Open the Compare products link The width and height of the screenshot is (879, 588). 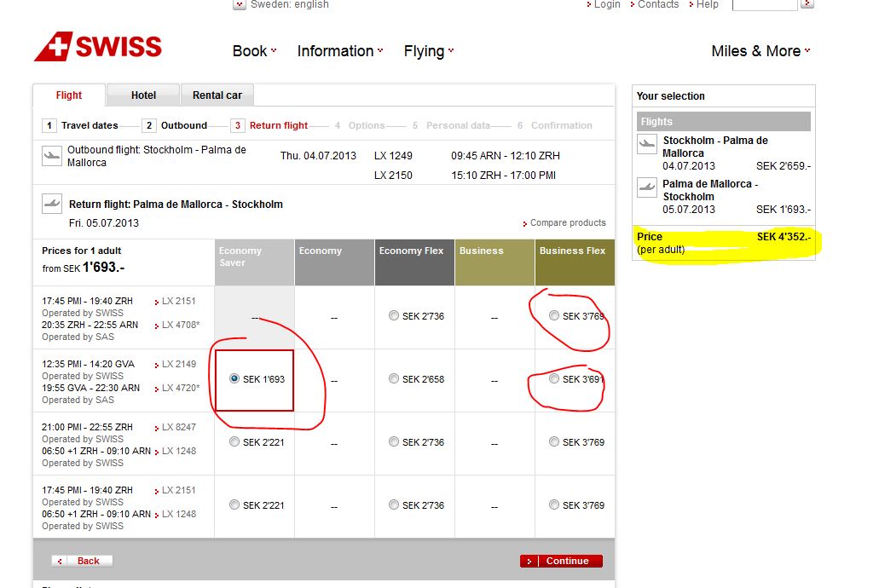click(x=567, y=223)
